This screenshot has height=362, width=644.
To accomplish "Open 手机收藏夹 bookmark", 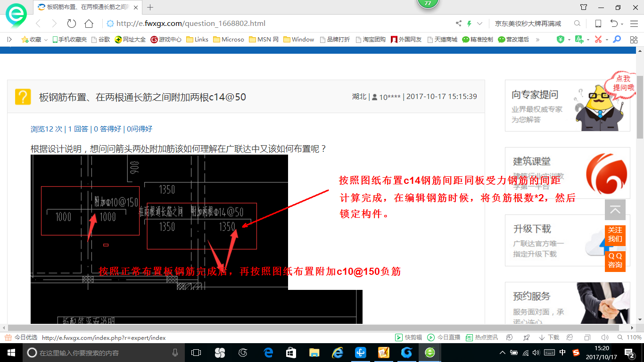I will (x=70, y=40).
